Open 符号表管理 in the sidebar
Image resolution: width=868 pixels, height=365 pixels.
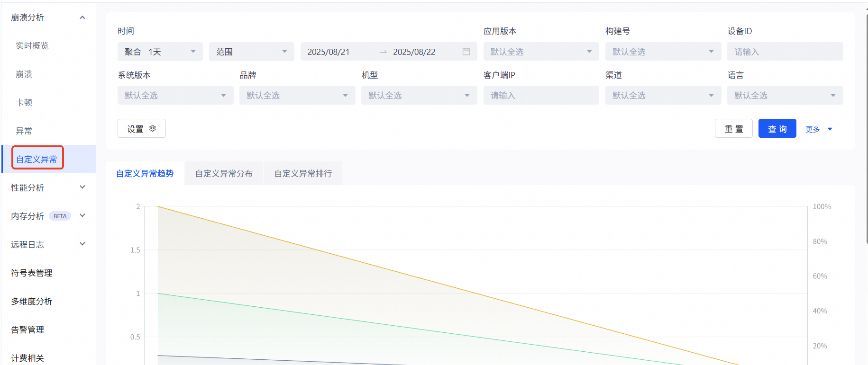pos(32,273)
